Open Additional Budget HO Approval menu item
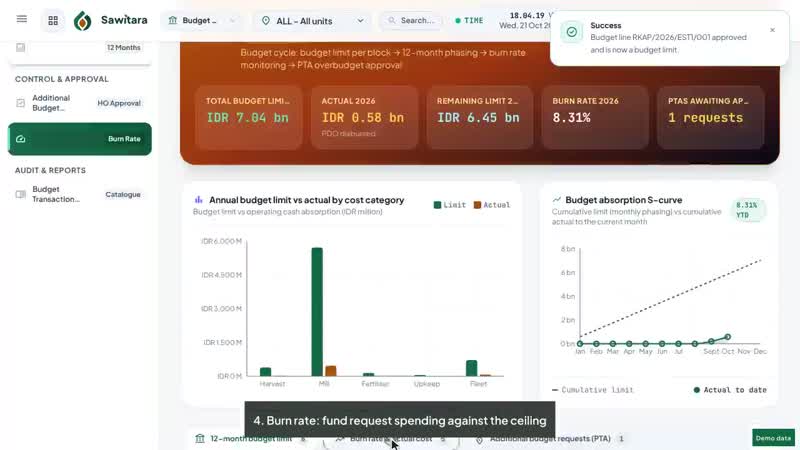The height and width of the screenshot is (450, 800). pos(80,103)
